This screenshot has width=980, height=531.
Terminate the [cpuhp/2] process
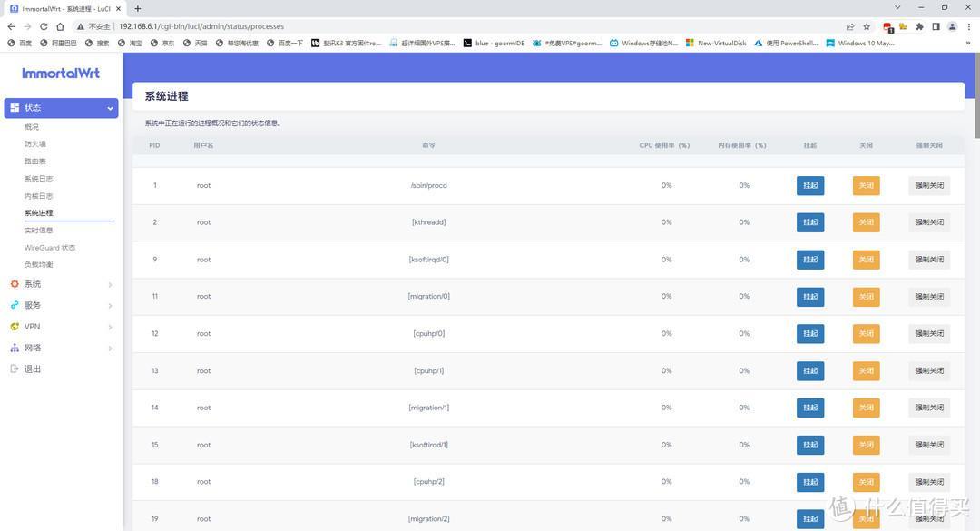867,482
